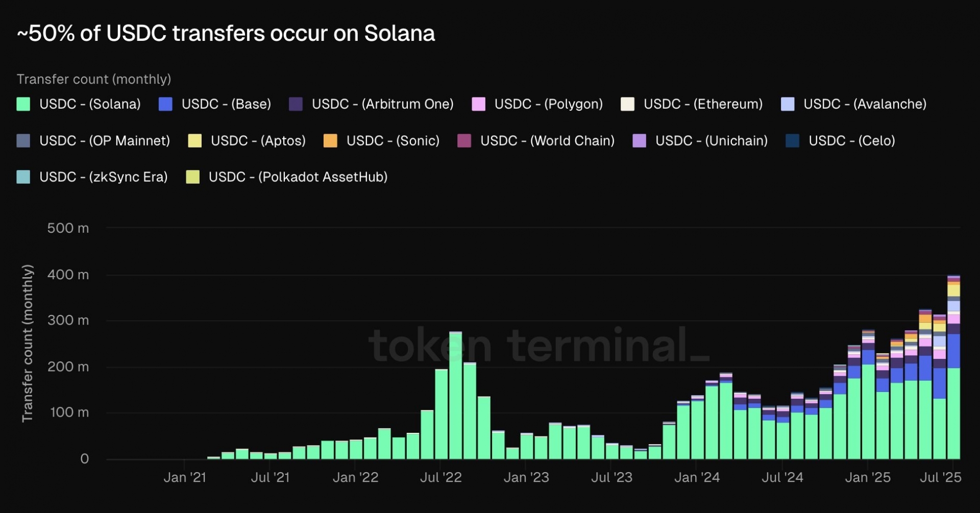Select the white USDC Ethereum legend swatch

627,104
